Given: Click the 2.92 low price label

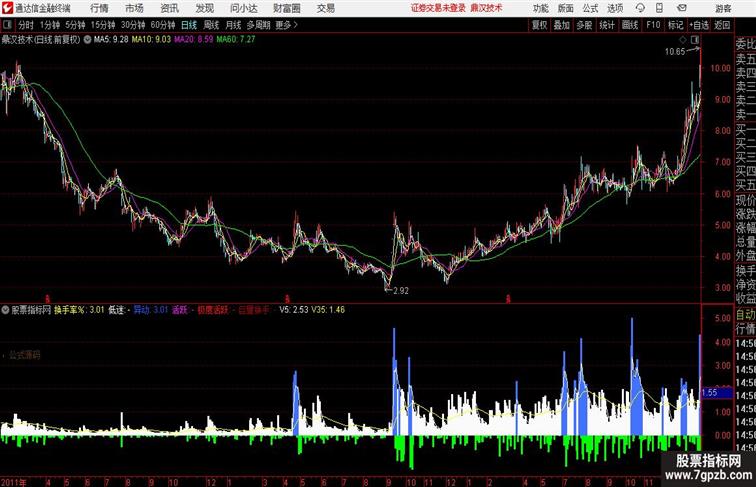Looking at the screenshot, I should tap(401, 291).
